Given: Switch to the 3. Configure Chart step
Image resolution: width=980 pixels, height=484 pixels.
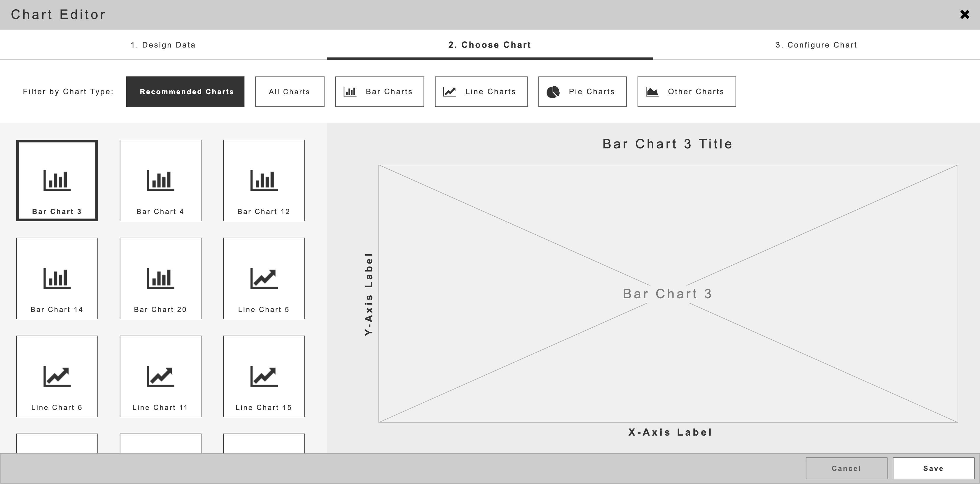Looking at the screenshot, I should coord(816,45).
